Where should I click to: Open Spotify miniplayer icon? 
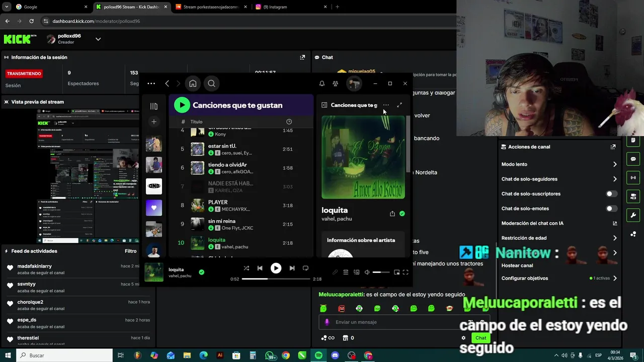point(396,273)
